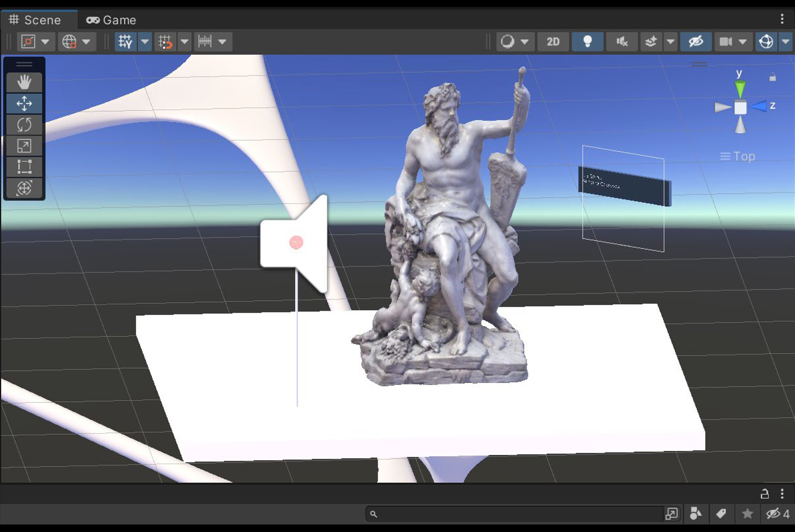Toggle scene lighting bulb button
This screenshot has width=795, height=532.
(x=587, y=41)
